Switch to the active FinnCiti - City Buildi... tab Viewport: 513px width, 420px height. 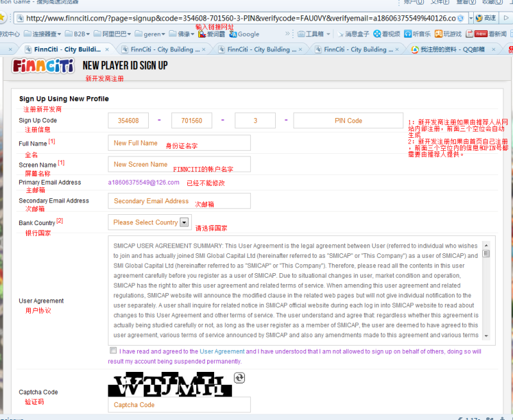pos(67,49)
